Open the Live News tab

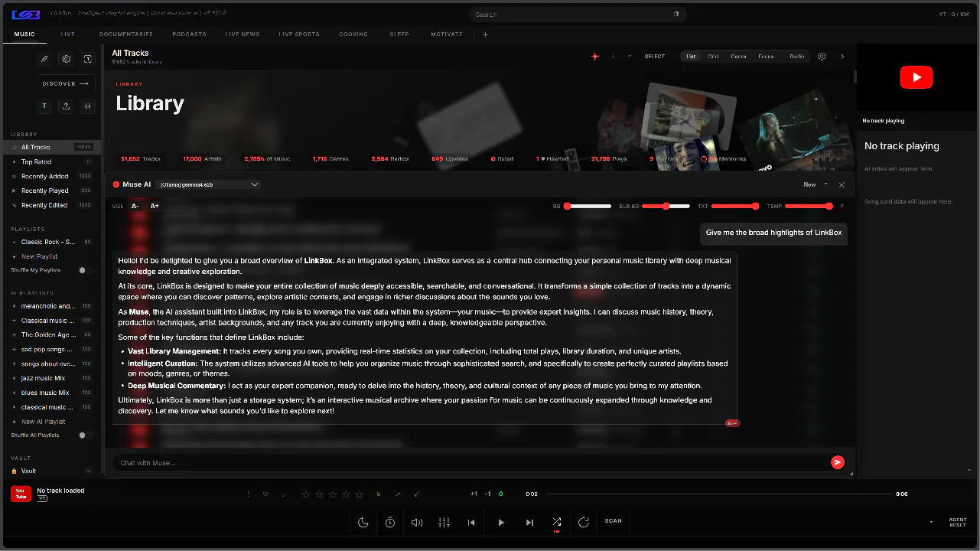coord(243,34)
